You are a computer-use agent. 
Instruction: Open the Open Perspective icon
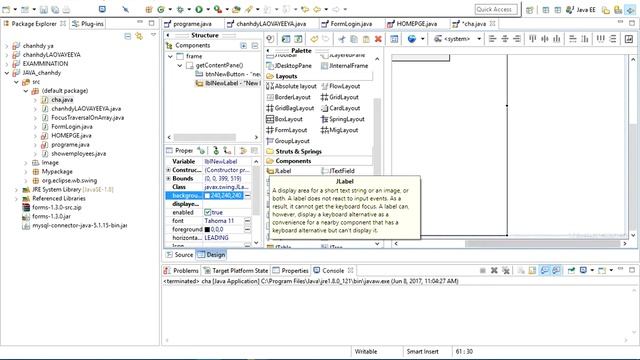[x=530, y=9]
